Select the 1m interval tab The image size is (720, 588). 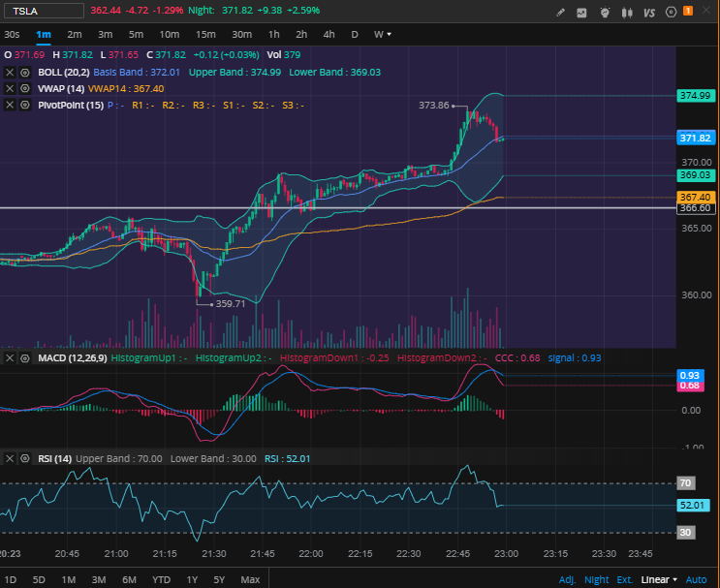pos(44,35)
